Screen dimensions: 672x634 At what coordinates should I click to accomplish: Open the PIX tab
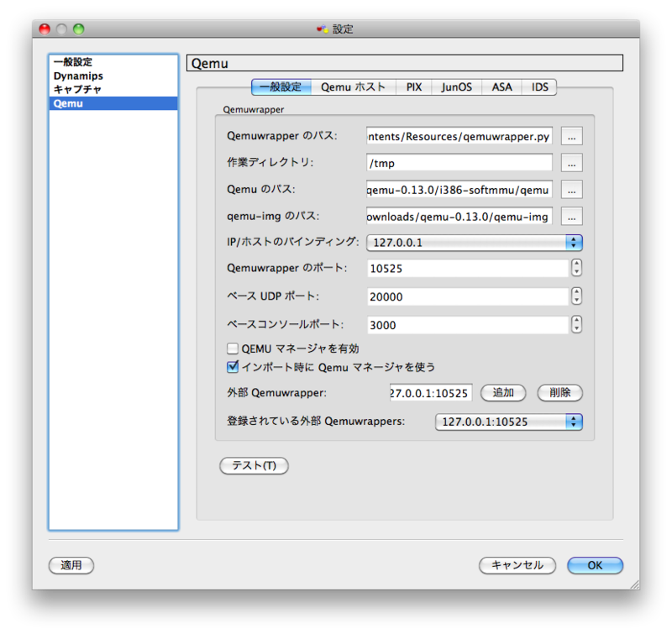(x=414, y=87)
